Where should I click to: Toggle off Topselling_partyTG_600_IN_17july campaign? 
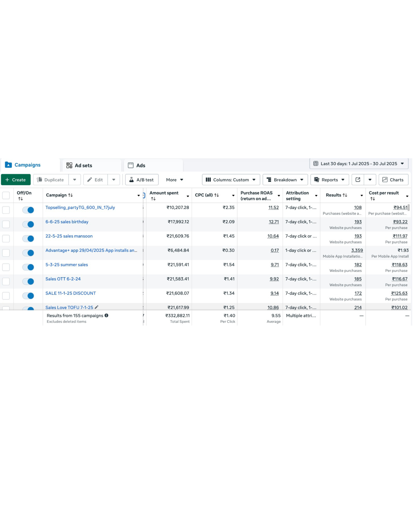pos(28,210)
